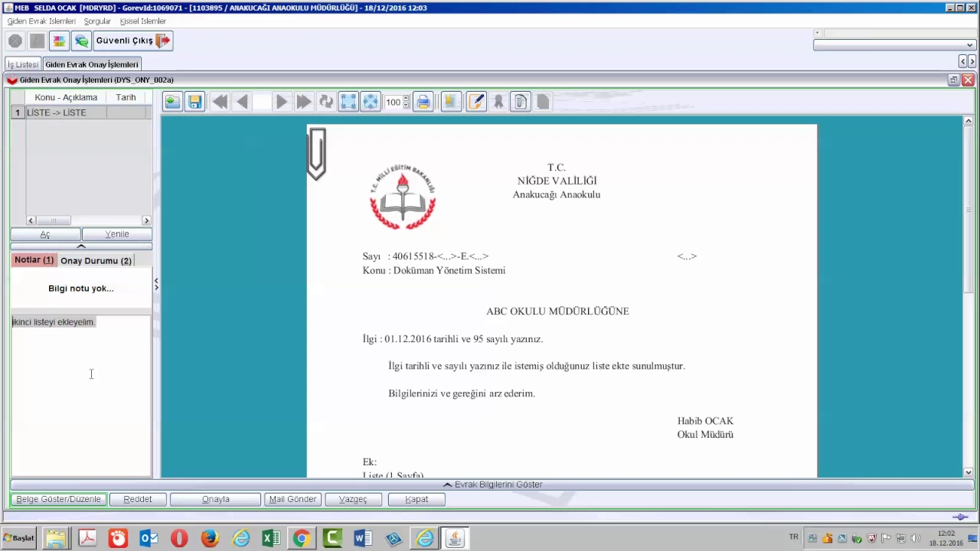This screenshot has width=980, height=551.
Task: Jump to first page with double-left arrow
Action: tap(220, 102)
